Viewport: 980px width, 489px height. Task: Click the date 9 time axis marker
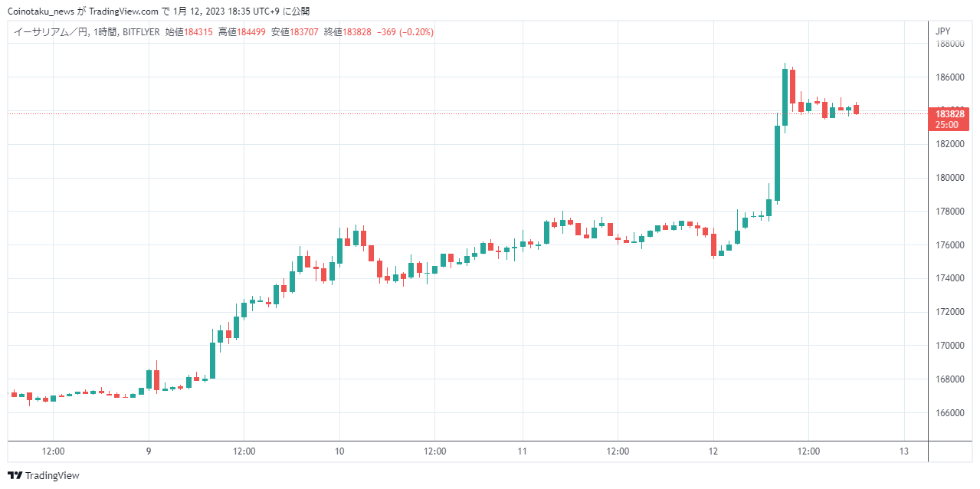[x=149, y=451]
